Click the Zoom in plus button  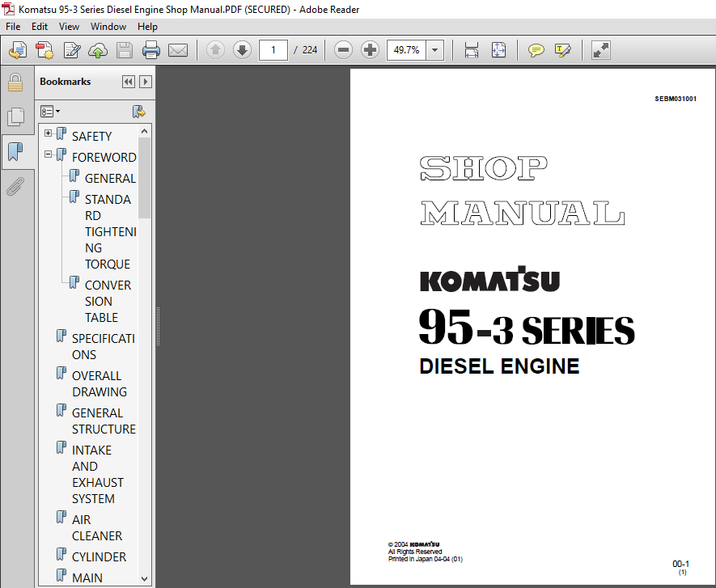point(370,50)
